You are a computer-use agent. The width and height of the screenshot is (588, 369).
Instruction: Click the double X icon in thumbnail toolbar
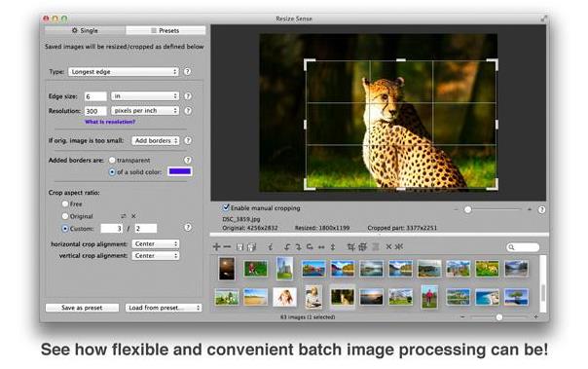(399, 246)
